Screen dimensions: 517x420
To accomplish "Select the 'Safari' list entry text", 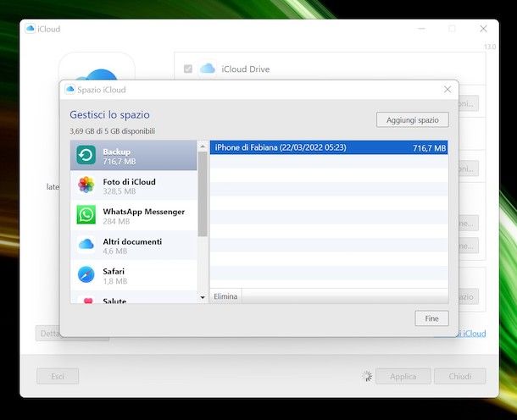I will coord(114,272).
